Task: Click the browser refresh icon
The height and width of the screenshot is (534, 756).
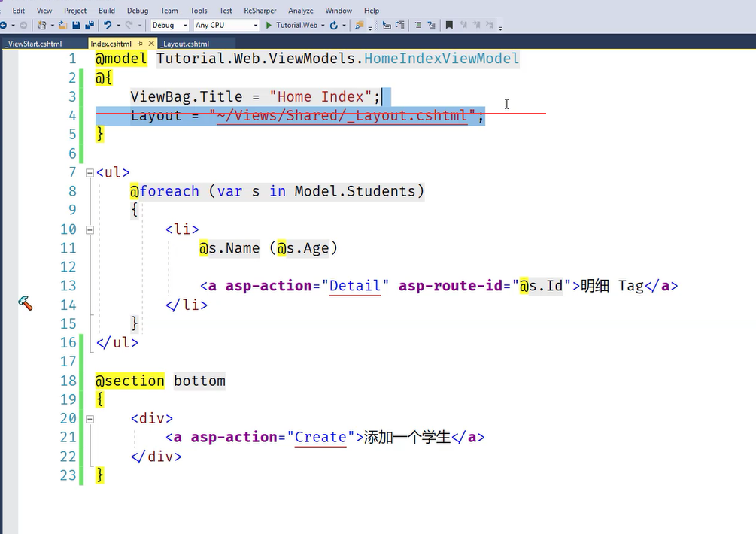Action: point(333,26)
